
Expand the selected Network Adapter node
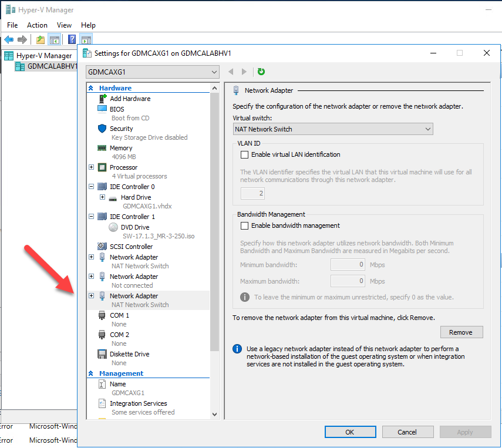pyautogui.click(x=91, y=295)
